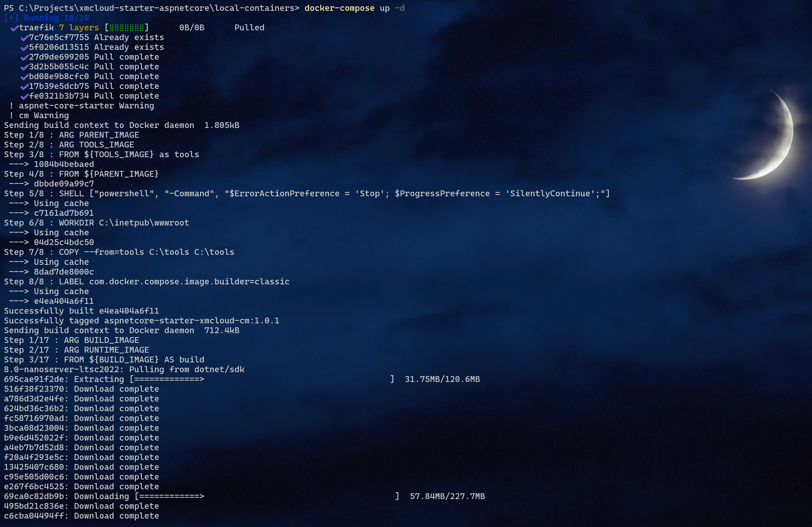The width and height of the screenshot is (812, 527).
Task: Click the checkmark before layer fe0321b3b734
Action: (x=24, y=97)
